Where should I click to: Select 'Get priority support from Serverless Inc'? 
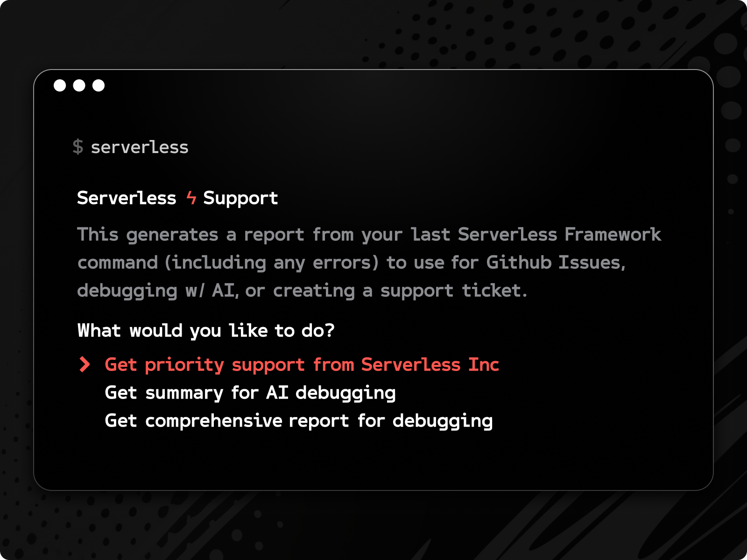[302, 364]
